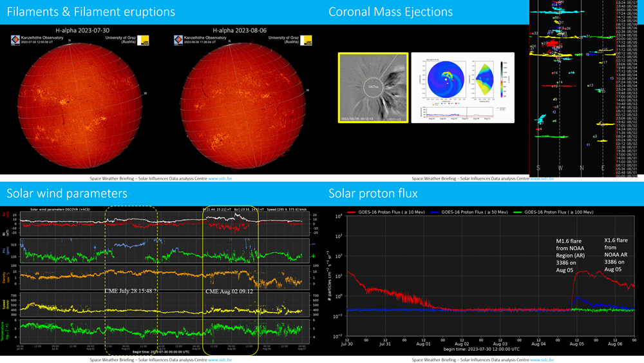Click the GOES-16 Proton Flux ≥ 10 MeV legend entry
This screenshot has width=644, height=363.
pyautogui.click(x=384, y=211)
